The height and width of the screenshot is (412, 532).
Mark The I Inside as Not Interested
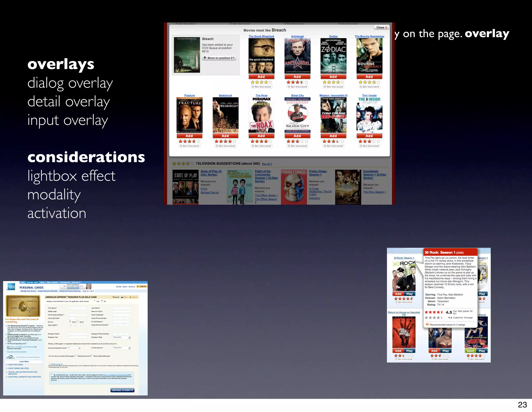coord(369,146)
